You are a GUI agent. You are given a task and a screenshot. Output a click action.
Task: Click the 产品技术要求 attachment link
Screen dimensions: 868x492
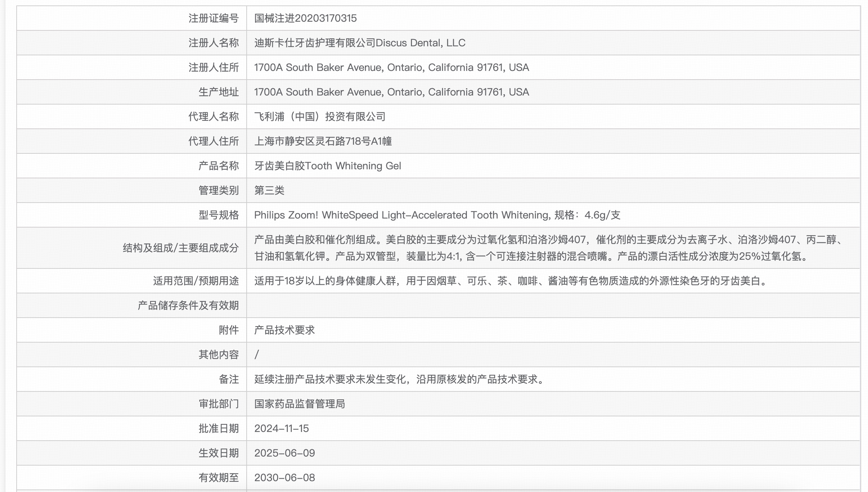point(284,330)
